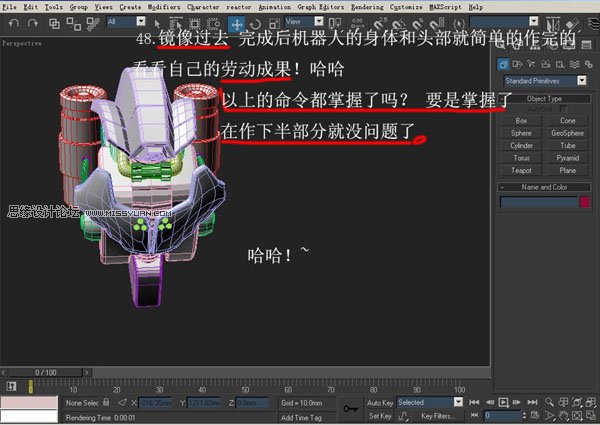Select the Helpers category icon
The image size is (600, 425).
point(560,64)
